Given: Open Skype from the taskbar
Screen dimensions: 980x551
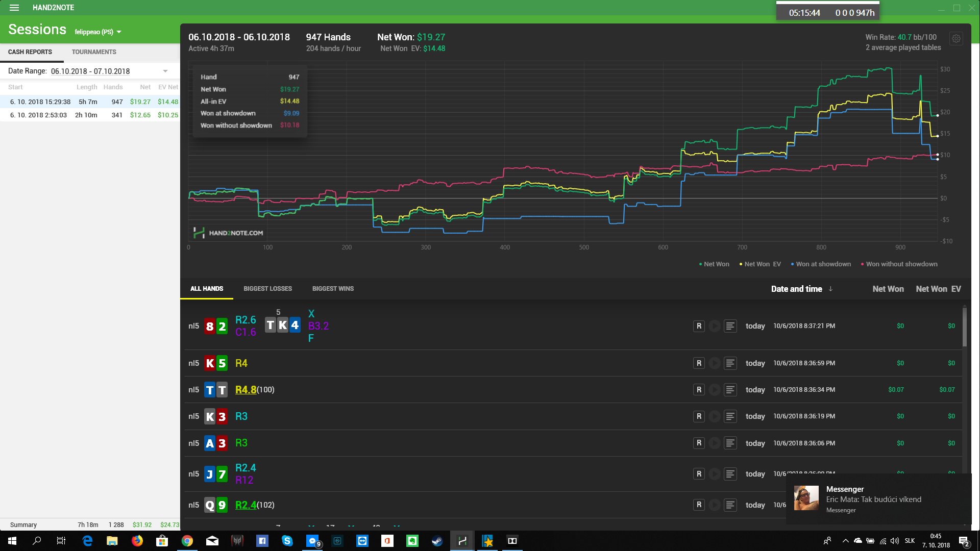Looking at the screenshot, I should point(287,541).
